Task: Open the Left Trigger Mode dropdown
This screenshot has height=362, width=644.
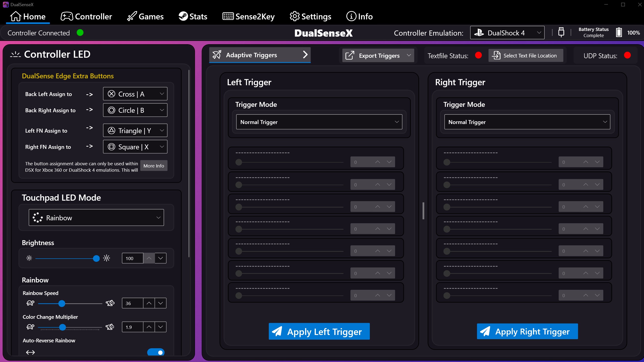Action: click(319, 122)
